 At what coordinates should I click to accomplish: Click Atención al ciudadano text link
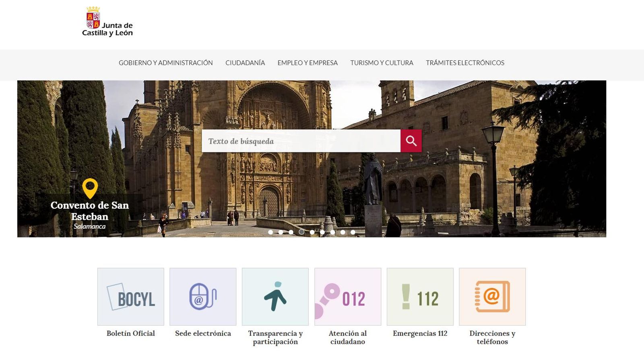(x=348, y=337)
